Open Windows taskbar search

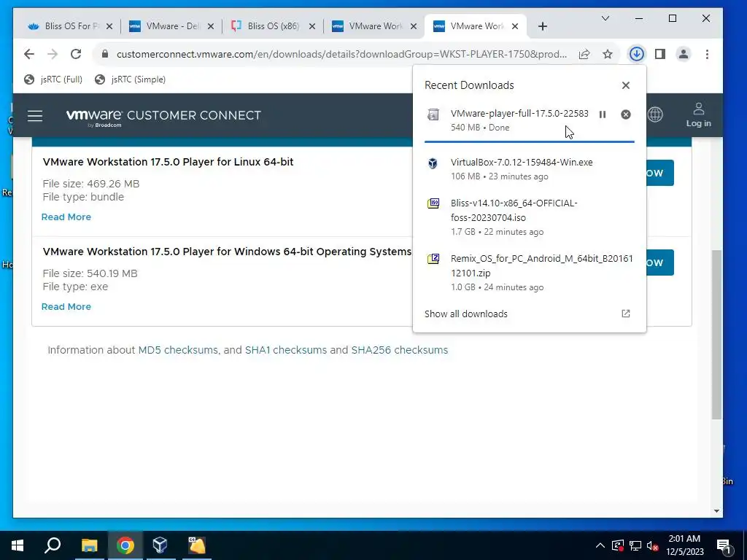53,545
